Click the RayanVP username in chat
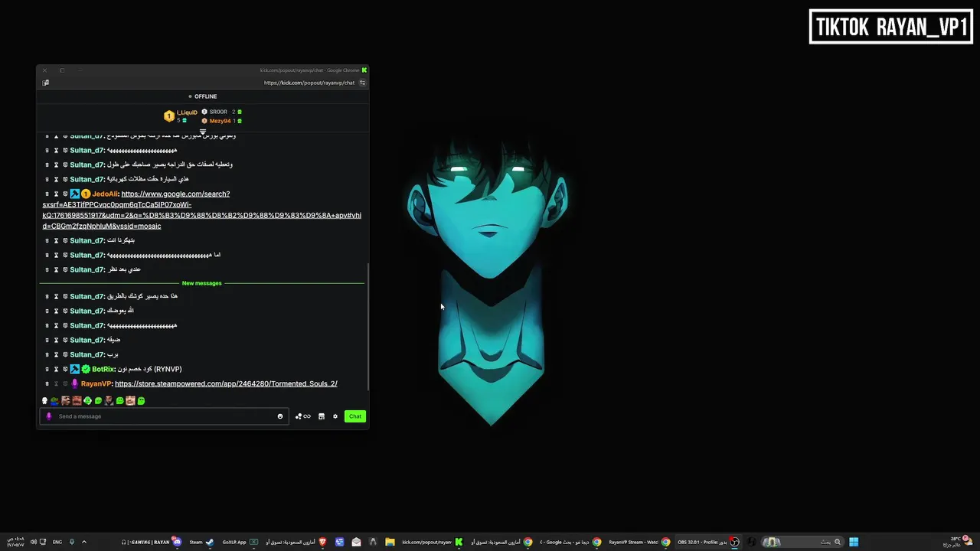The height and width of the screenshot is (551, 980). point(96,383)
